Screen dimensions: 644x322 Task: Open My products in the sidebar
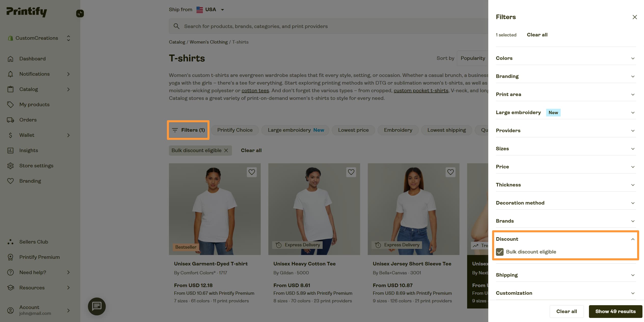[34, 104]
